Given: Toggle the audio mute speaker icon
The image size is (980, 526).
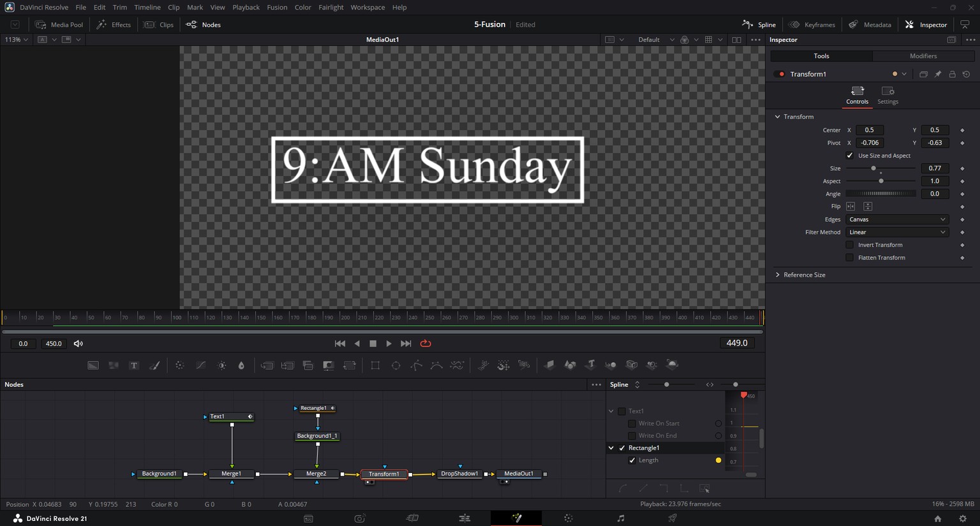Looking at the screenshot, I should pos(78,344).
